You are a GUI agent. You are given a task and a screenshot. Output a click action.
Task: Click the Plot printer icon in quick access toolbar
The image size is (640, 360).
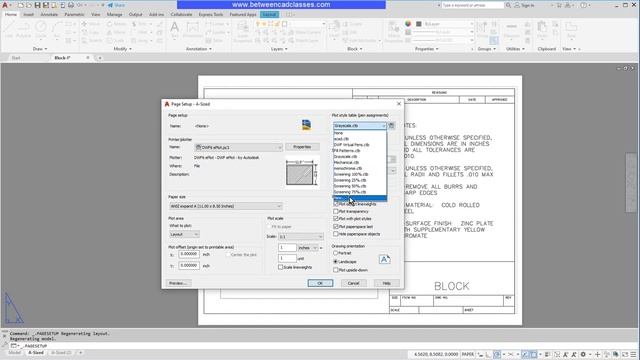click(71, 5)
